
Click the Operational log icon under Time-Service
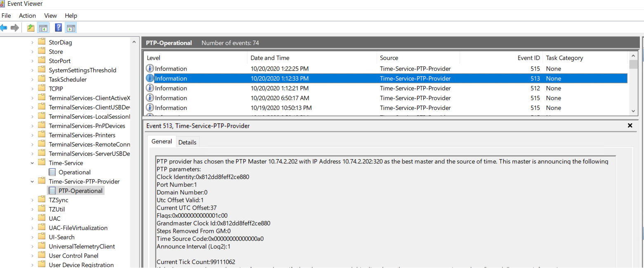click(52, 172)
